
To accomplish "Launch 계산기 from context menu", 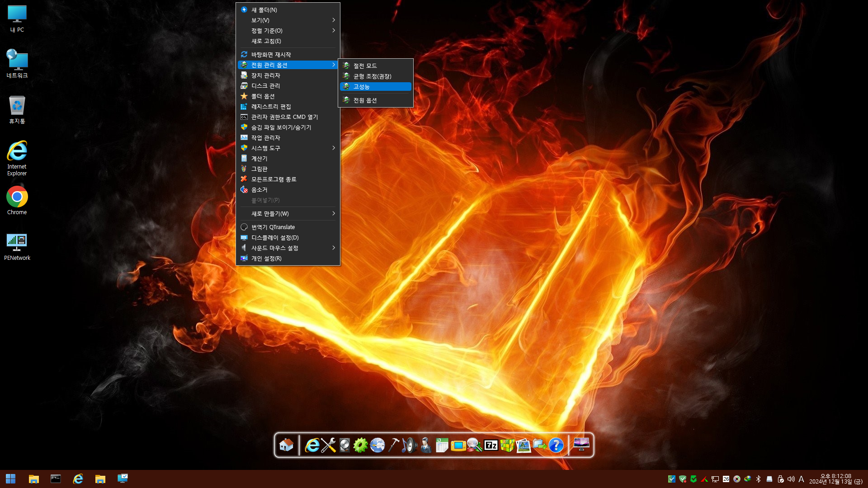I will (288, 158).
